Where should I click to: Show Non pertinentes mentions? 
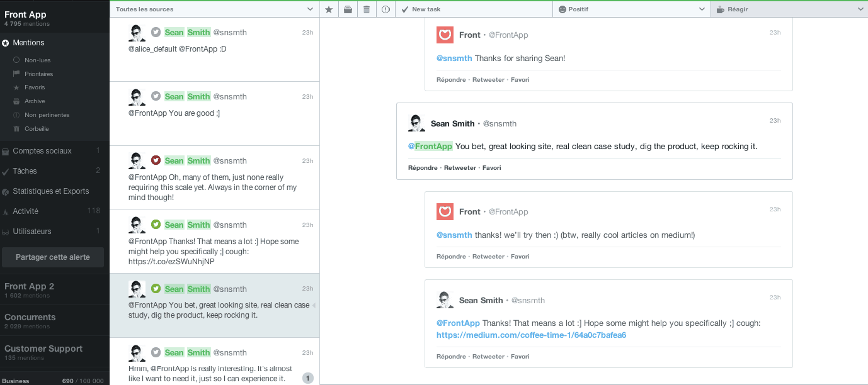coord(47,115)
